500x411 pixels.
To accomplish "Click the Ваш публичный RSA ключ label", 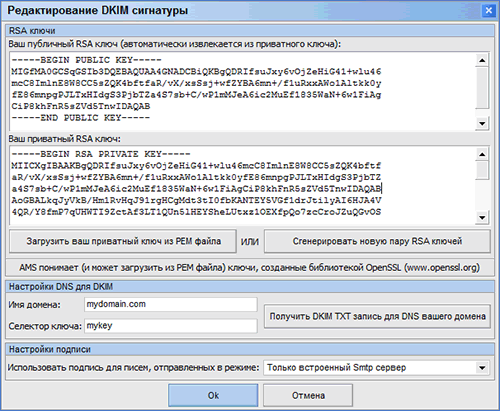I will coord(175,44).
